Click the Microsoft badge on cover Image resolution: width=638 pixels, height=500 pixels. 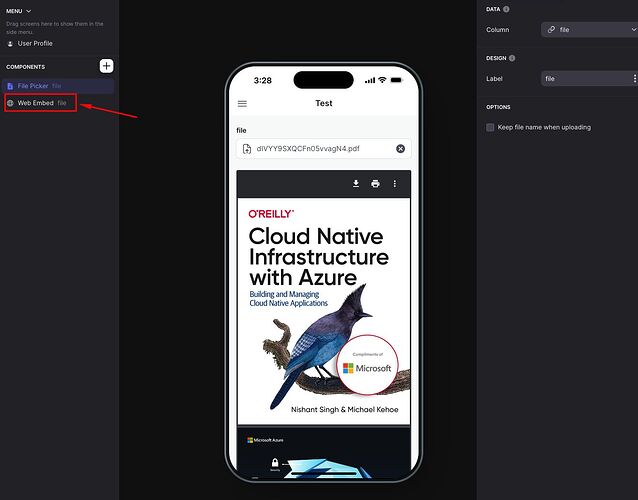[x=367, y=365]
